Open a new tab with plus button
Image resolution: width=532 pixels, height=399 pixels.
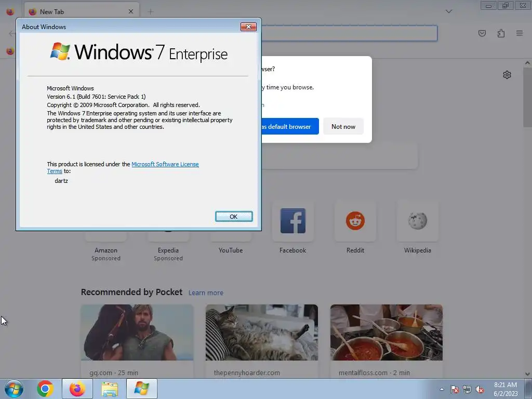(150, 11)
